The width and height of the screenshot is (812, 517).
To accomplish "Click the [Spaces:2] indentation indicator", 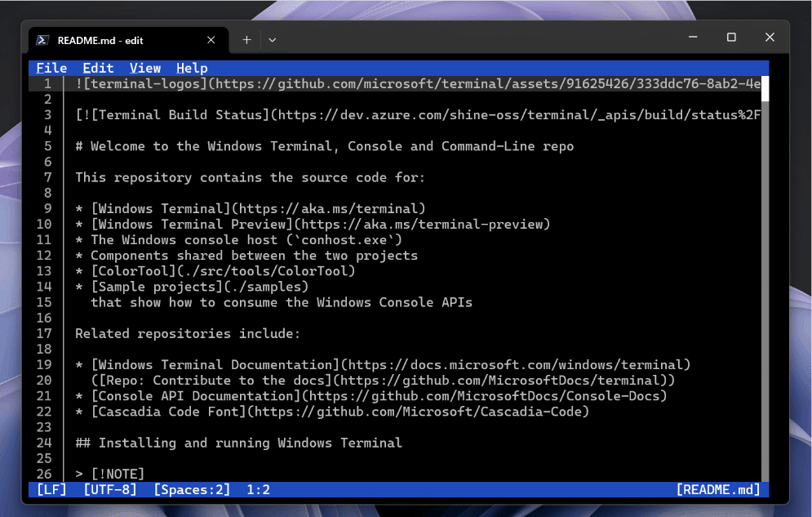I will (x=191, y=488).
